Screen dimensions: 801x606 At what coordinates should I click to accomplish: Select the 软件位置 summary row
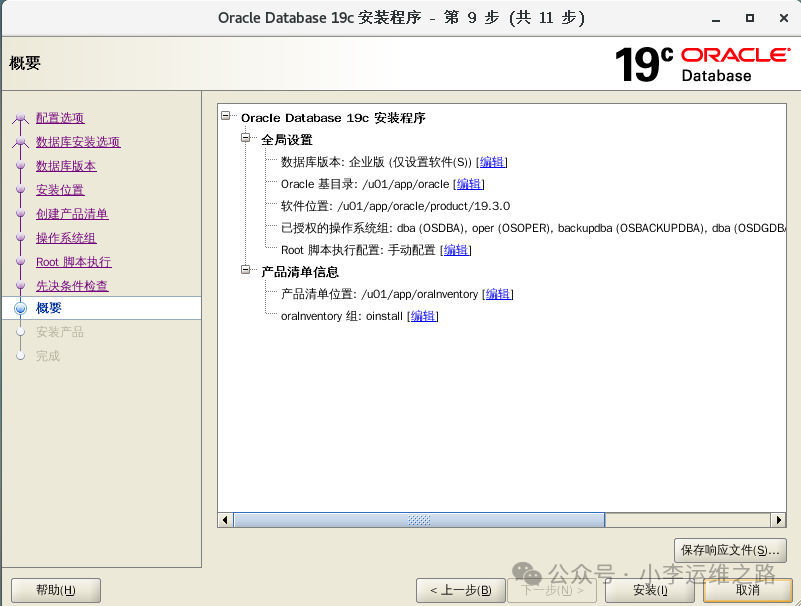click(395, 206)
